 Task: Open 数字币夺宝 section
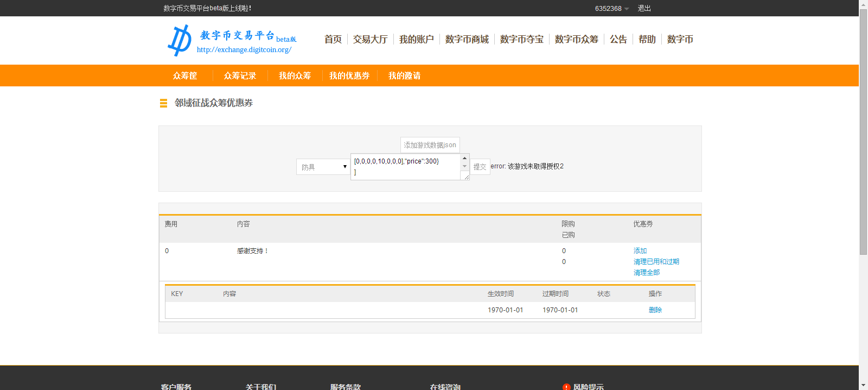pos(522,39)
